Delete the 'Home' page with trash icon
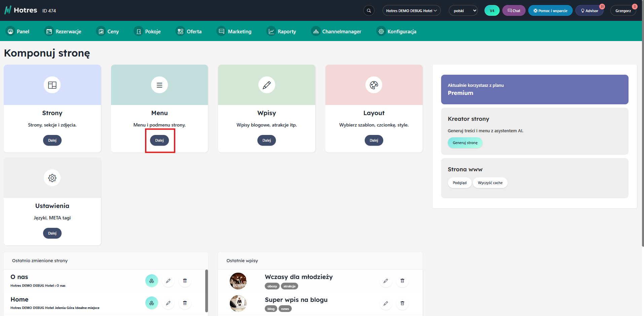The width and height of the screenshot is (644, 316). [185, 303]
